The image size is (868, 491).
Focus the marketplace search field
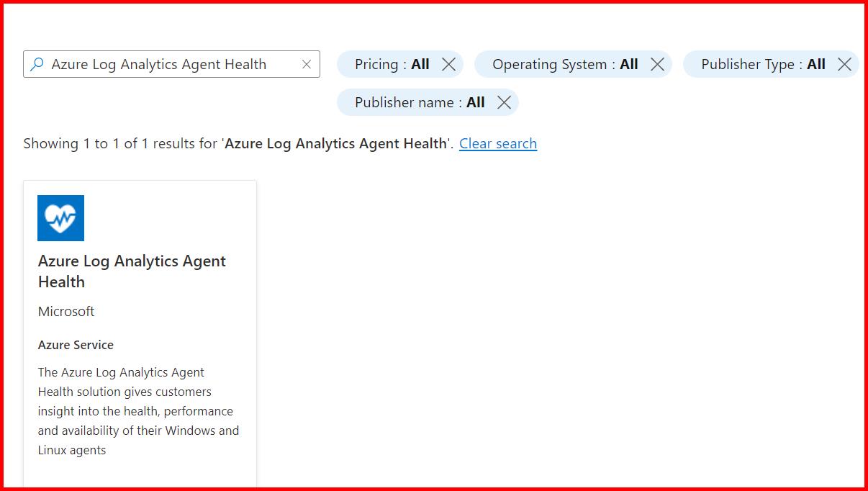(x=171, y=64)
